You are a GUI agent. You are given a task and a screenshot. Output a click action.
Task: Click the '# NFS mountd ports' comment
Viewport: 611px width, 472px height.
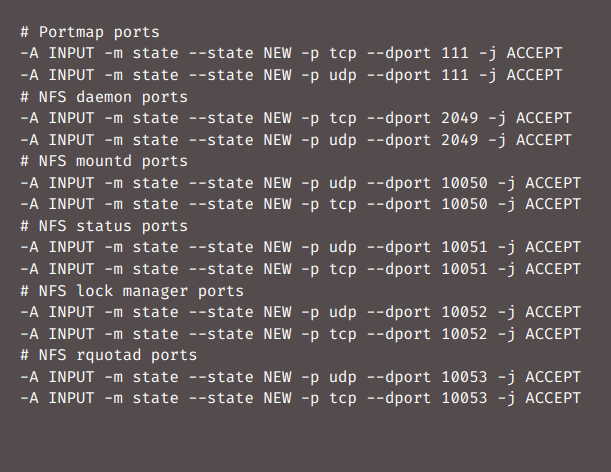(104, 161)
